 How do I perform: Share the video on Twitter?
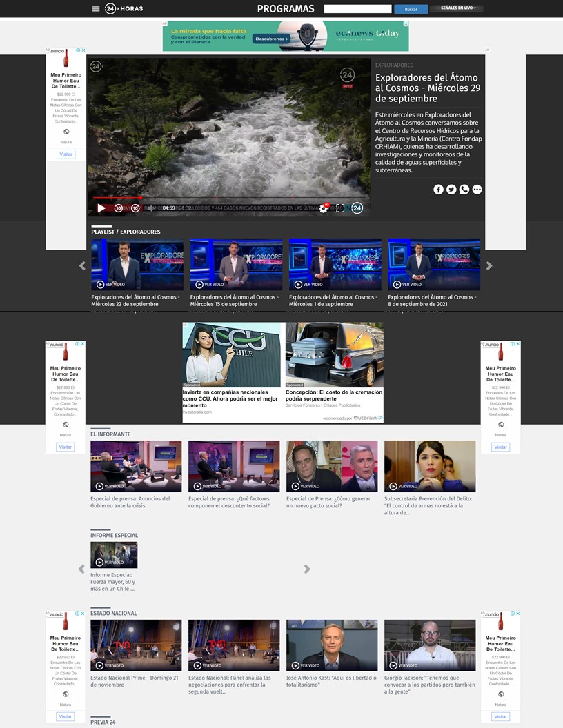(x=451, y=190)
